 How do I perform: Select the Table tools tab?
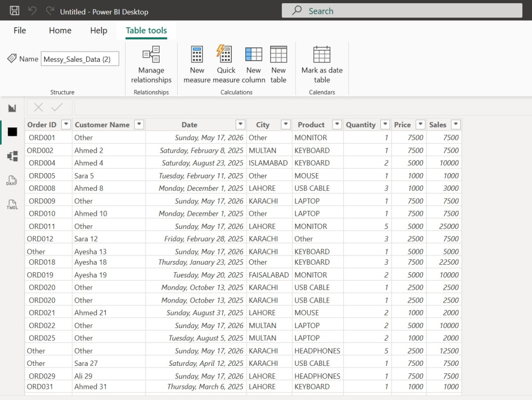tap(146, 30)
